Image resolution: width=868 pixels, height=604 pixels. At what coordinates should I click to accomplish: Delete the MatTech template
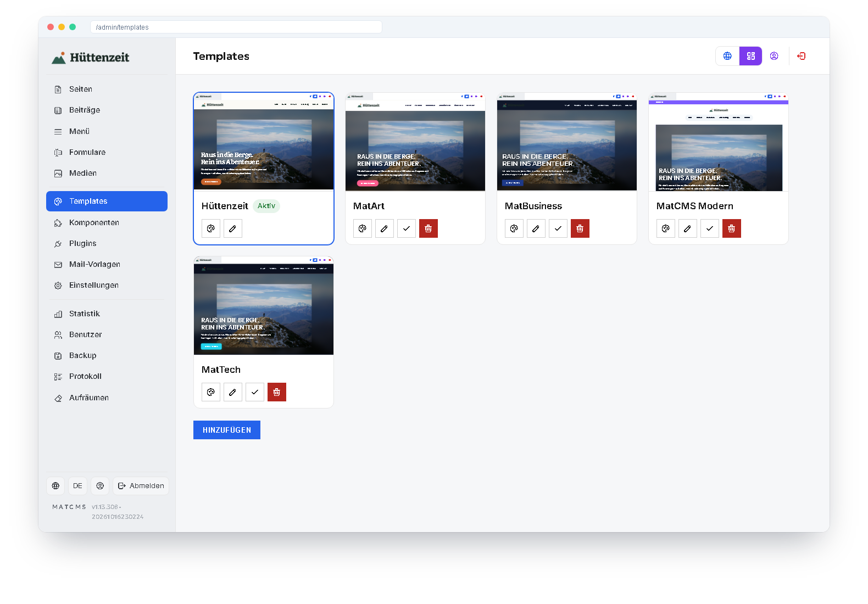277,392
